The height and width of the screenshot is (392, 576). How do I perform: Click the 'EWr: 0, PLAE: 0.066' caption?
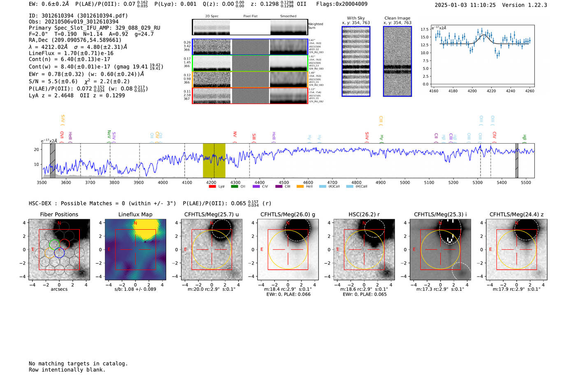288,295
